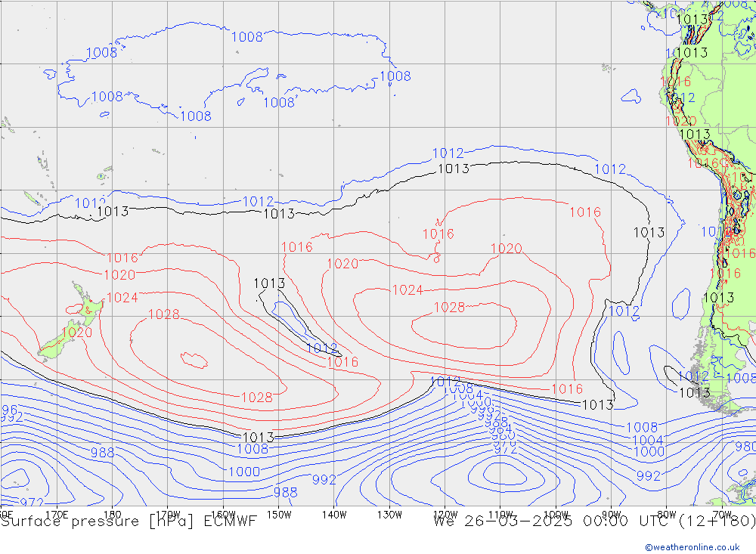Select the 90W longitude axis label
756x554 pixels.
tap(612, 515)
